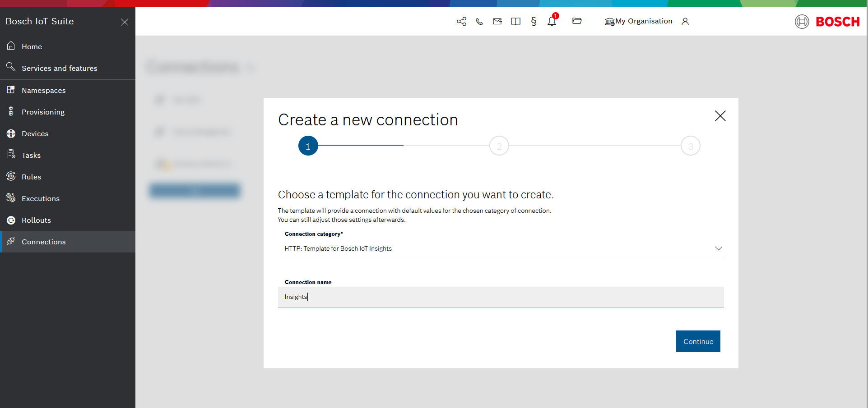
Task: Click the Home icon in sidebar
Action: click(11, 46)
